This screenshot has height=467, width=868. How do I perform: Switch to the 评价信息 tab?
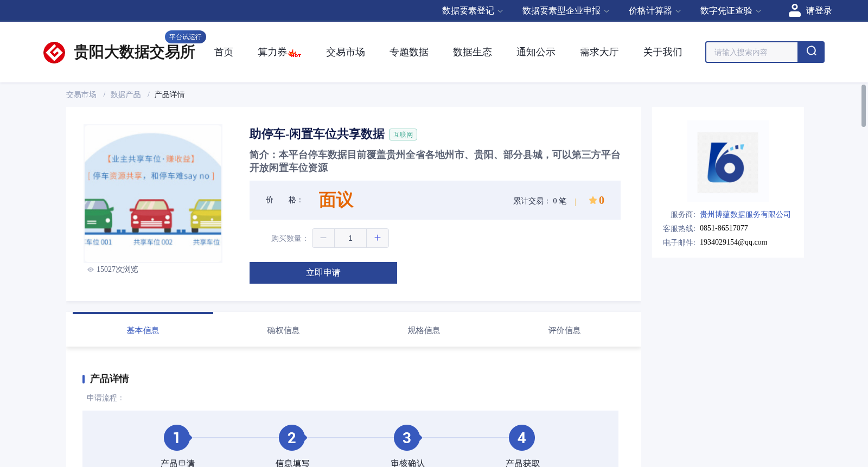(x=564, y=330)
